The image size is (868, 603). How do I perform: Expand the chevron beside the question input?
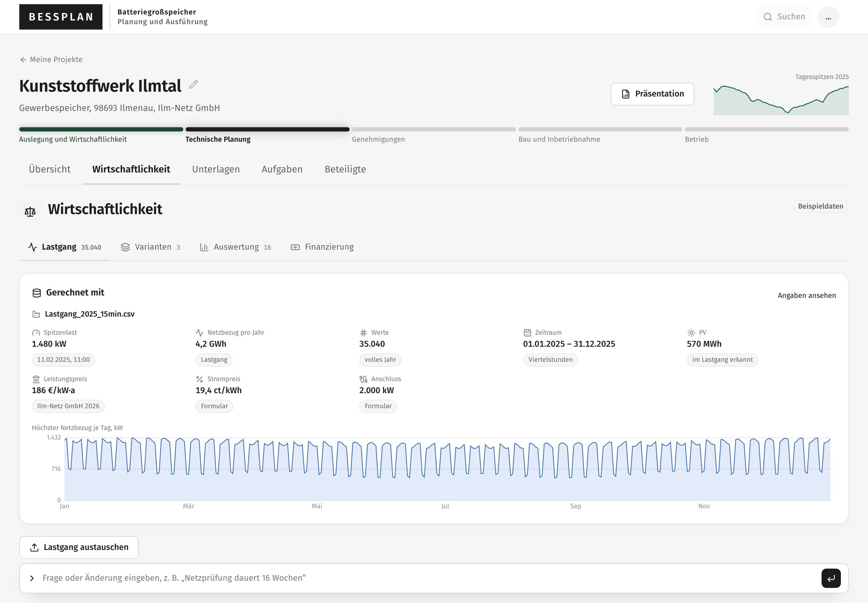click(x=32, y=578)
